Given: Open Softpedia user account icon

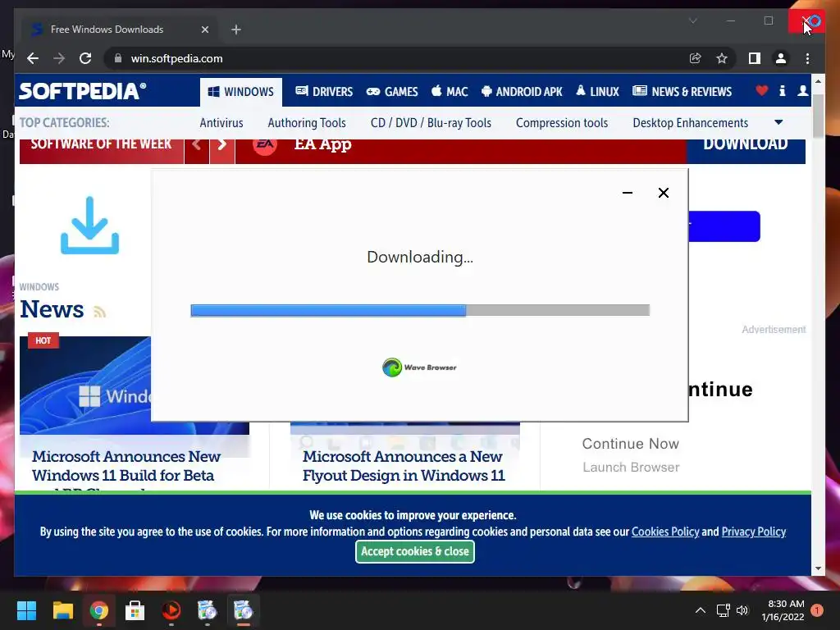Looking at the screenshot, I should pyautogui.click(x=802, y=90).
